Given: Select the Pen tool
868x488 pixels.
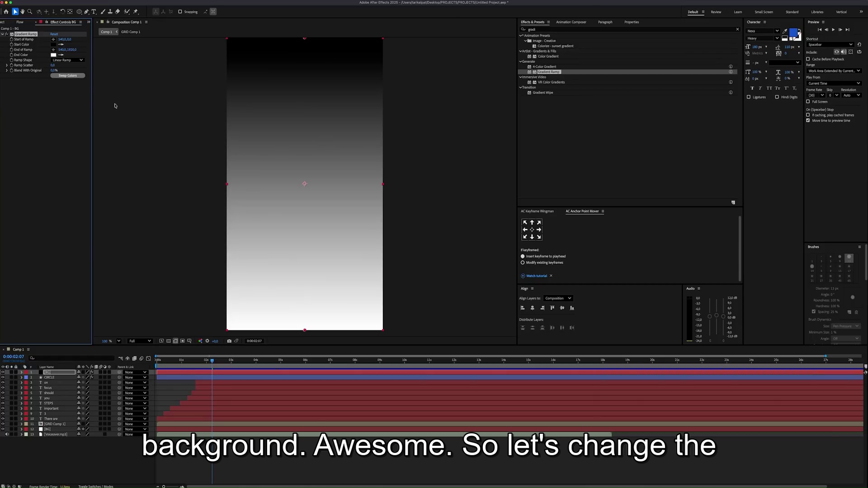Looking at the screenshot, I should click(x=86, y=12).
